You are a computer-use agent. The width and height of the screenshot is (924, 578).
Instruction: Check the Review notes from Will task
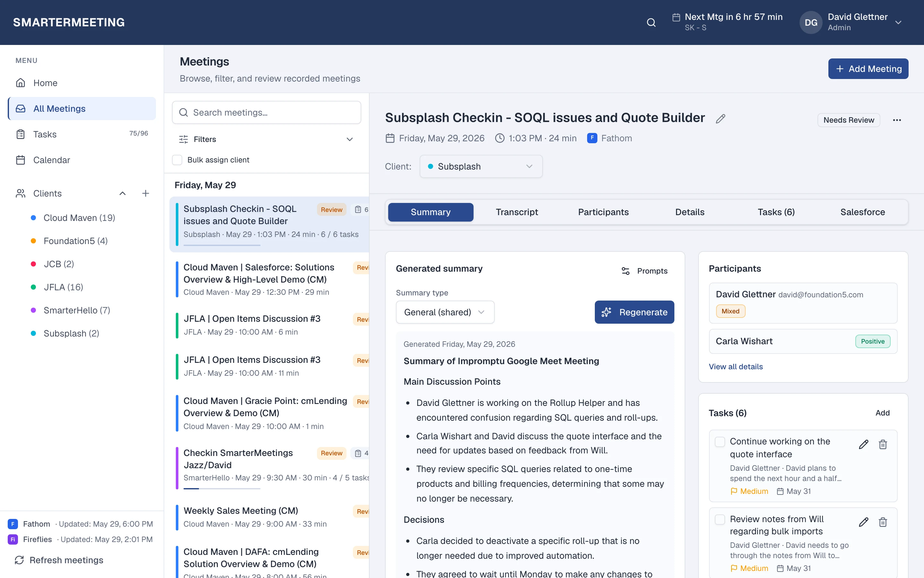pyautogui.click(x=720, y=519)
